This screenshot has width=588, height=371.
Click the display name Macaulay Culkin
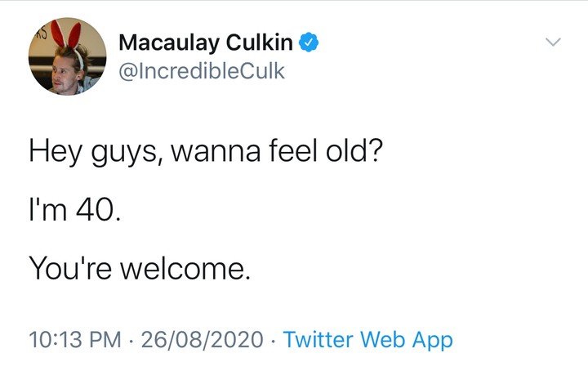207,42
